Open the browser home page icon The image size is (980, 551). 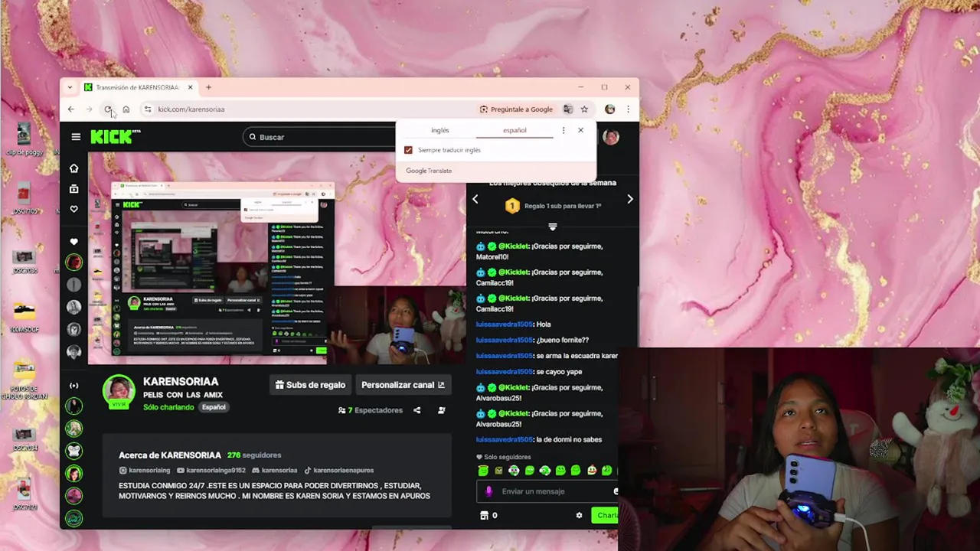[x=126, y=109]
